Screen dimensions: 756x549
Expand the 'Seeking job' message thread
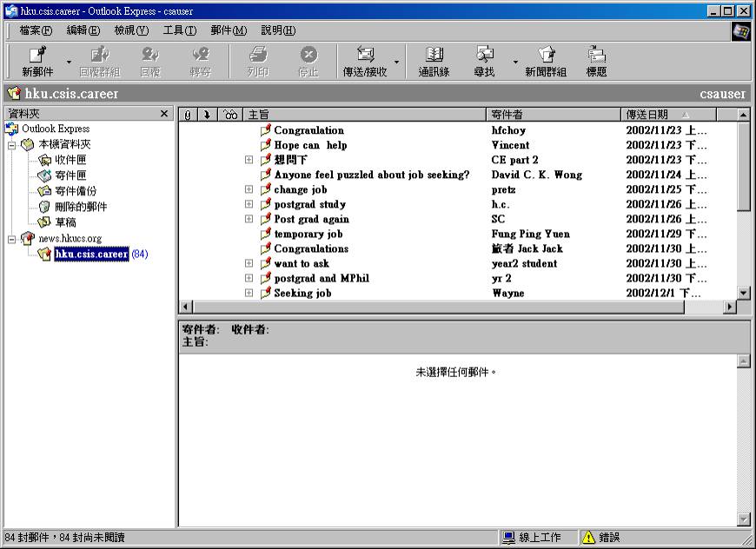pos(249,293)
